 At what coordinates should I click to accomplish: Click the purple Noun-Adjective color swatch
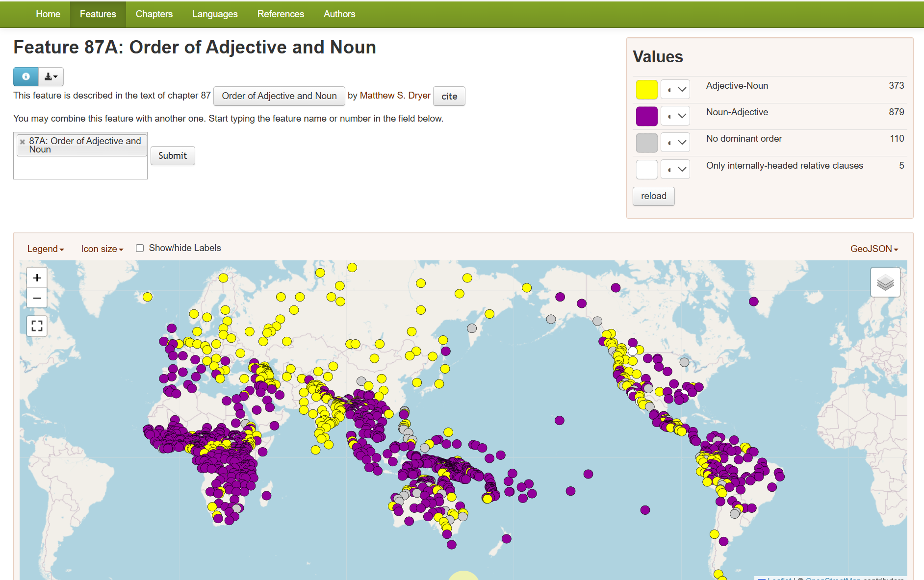[646, 116]
